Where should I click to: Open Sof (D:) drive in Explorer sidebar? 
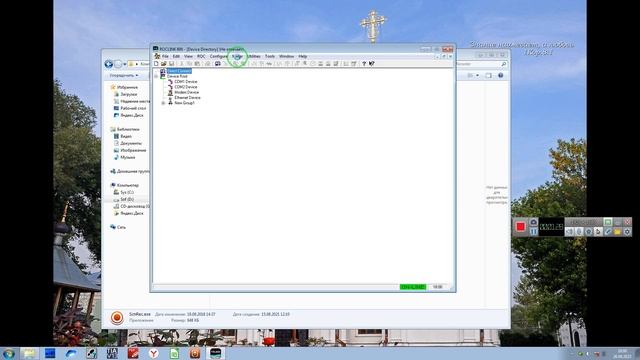pyautogui.click(x=127, y=199)
